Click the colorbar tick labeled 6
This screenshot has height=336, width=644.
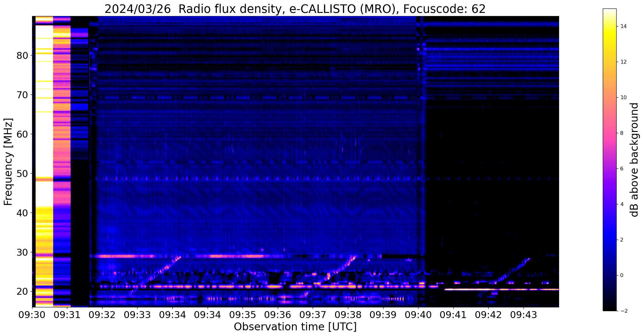[622, 169]
